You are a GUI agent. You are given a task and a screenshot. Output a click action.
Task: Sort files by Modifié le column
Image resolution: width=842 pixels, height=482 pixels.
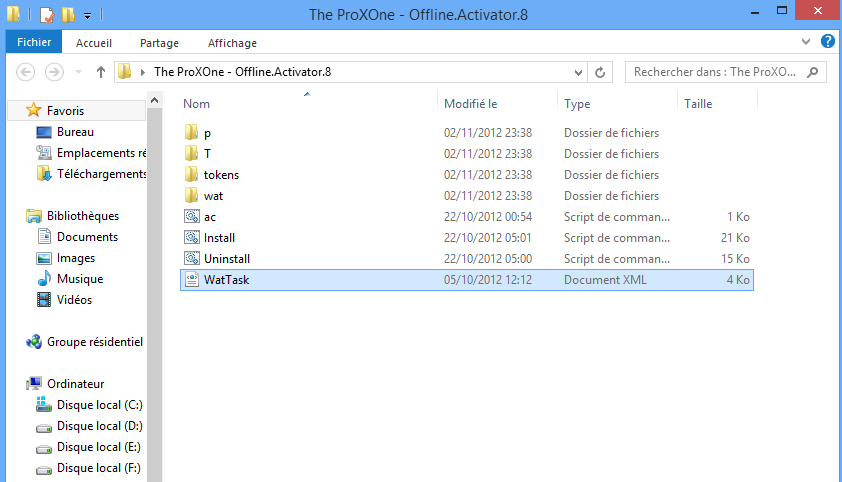click(x=470, y=104)
